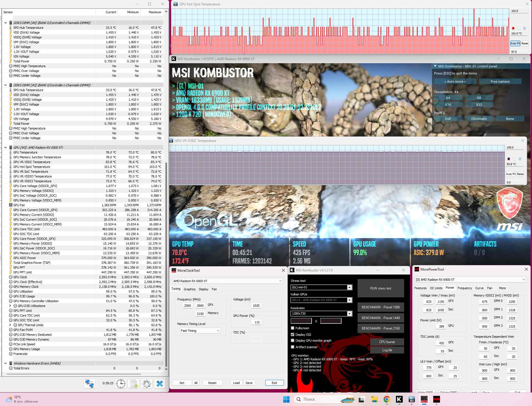Switch to Graphics tab in MoreClockTool
532x406 pixels.
[190, 289]
